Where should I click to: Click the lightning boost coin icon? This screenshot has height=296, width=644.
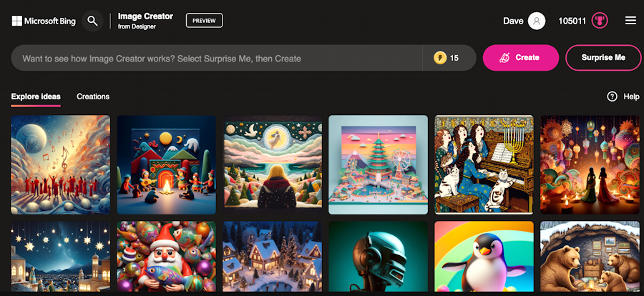click(440, 58)
